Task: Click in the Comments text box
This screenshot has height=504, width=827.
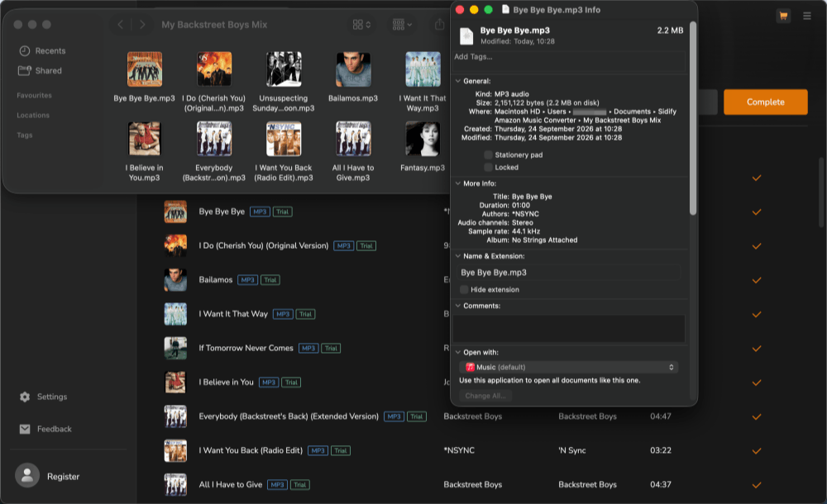Action: pyautogui.click(x=569, y=329)
